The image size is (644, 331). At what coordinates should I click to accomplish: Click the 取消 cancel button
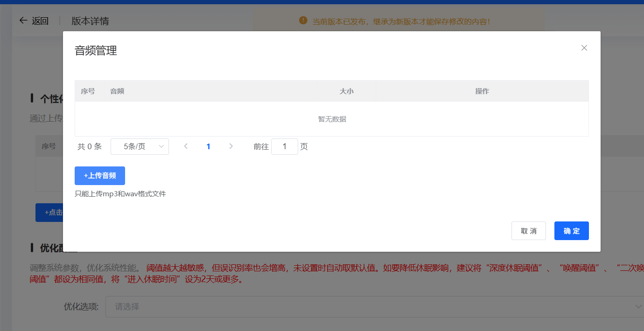529,230
